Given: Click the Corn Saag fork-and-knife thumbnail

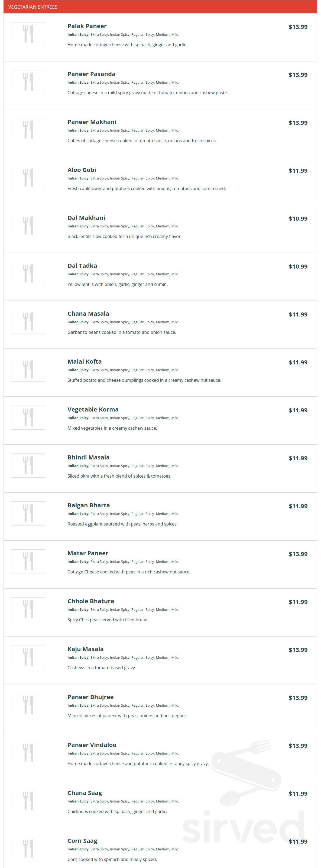Looking at the screenshot, I should pyautogui.click(x=28, y=849).
